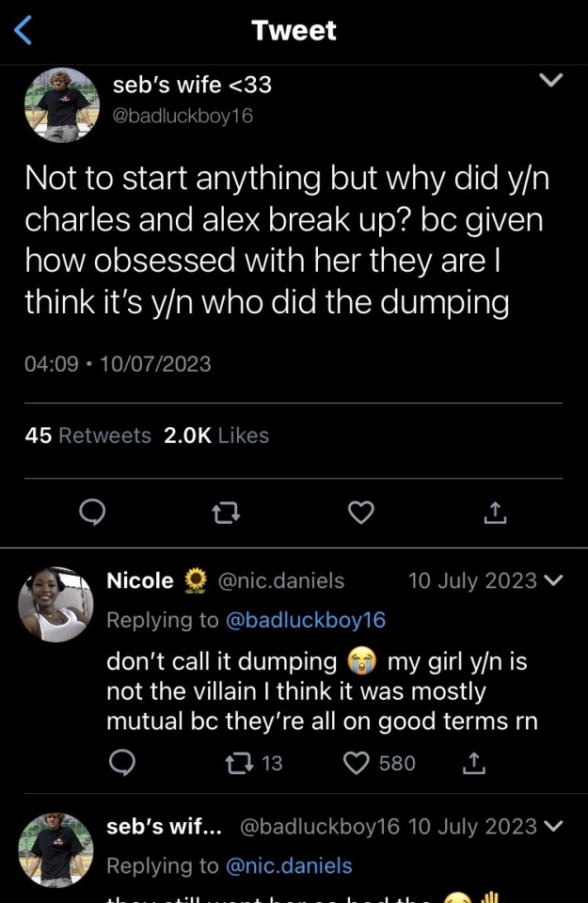Like Nicole's reply with 580 likes

pos(358,763)
